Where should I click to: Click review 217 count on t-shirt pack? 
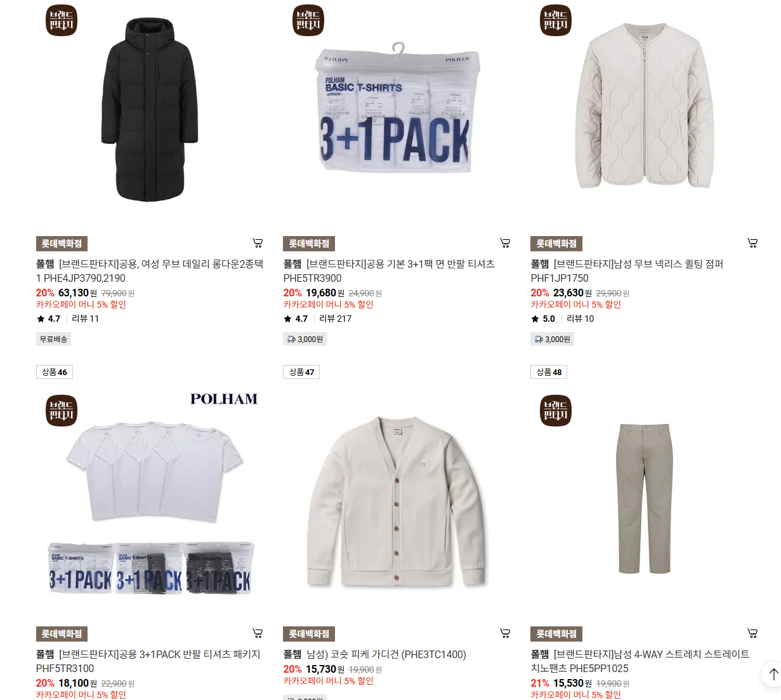coord(335,319)
